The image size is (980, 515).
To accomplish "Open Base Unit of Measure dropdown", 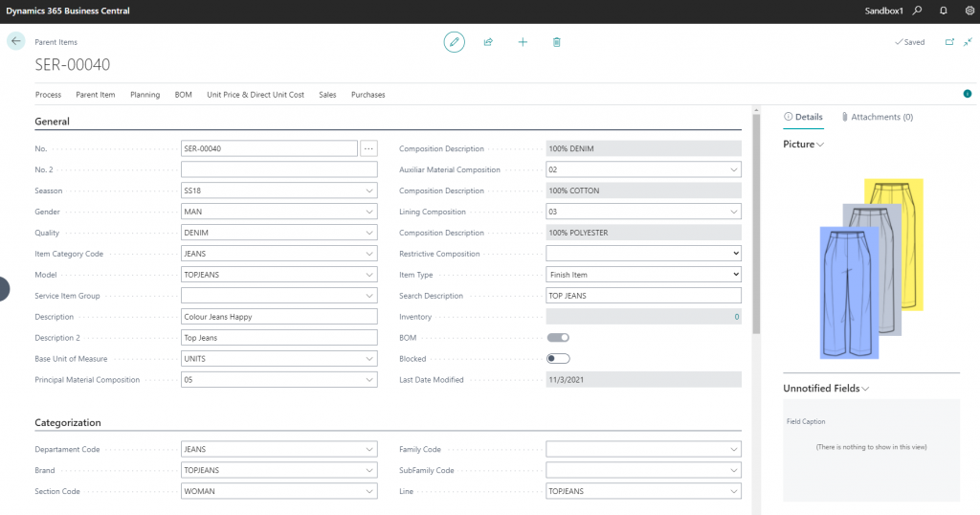I will [x=368, y=359].
